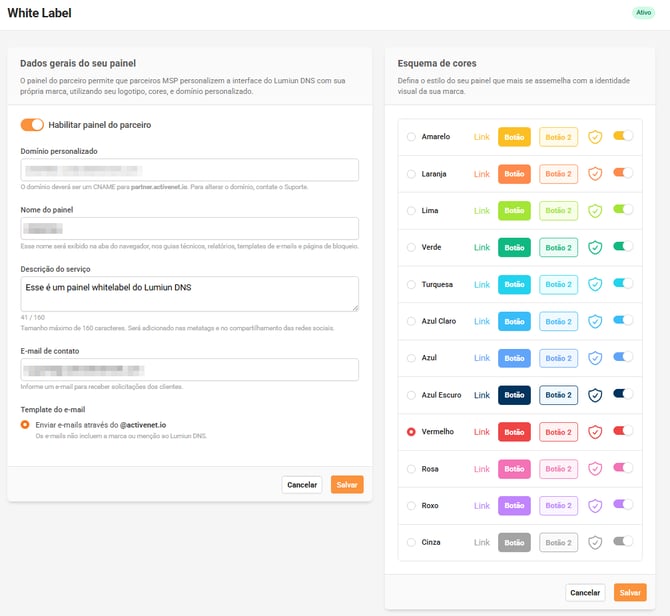Choose the @activenet.io email template option
This screenshot has height=616, width=670.
(25, 425)
